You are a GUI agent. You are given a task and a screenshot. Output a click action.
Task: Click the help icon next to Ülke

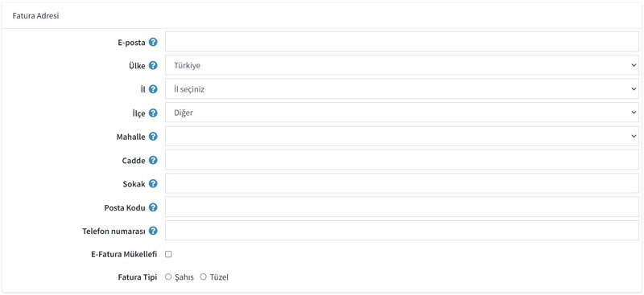click(153, 65)
